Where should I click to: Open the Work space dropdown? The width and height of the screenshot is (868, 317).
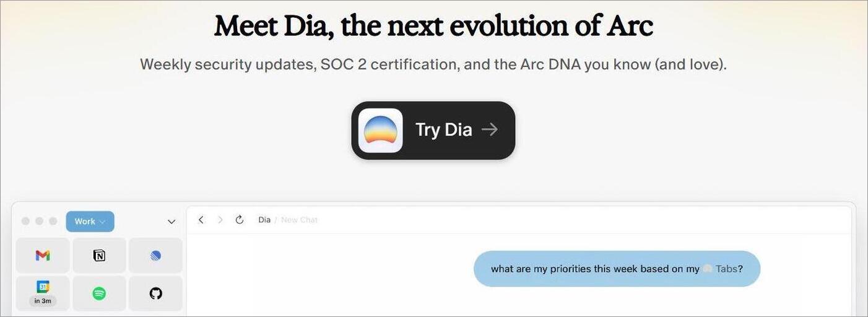point(90,221)
